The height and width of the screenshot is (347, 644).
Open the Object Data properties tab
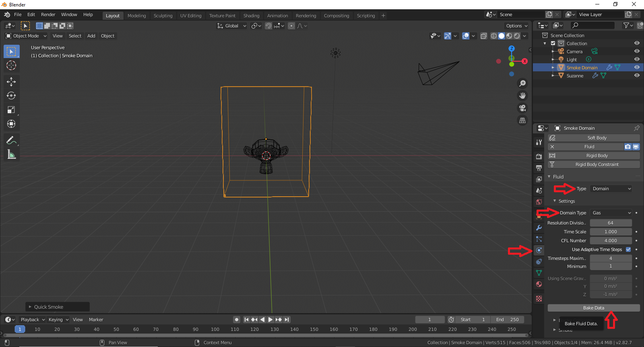[x=539, y=273]
